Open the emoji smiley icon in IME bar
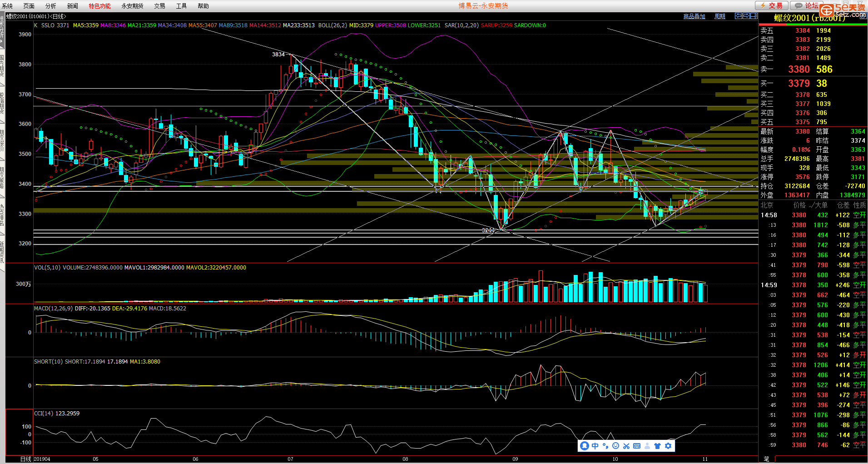The image size is (868, 464). point(615,446)
